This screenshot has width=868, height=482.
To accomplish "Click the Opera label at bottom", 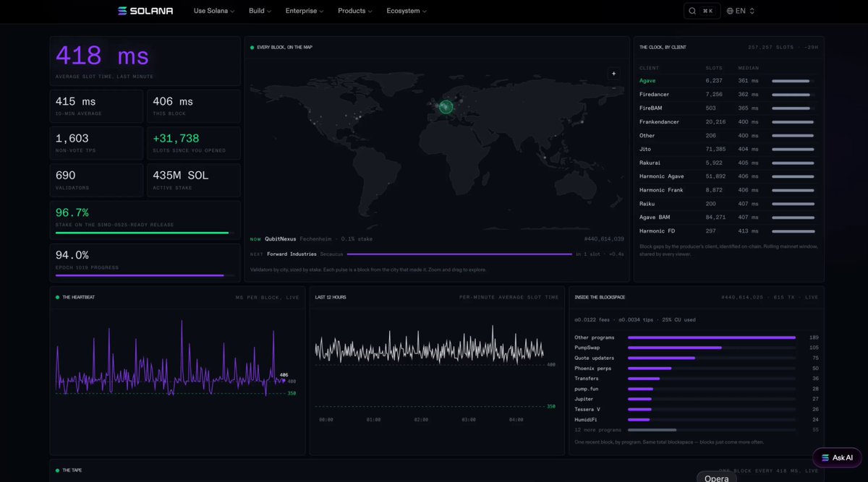I will (717, 478).
